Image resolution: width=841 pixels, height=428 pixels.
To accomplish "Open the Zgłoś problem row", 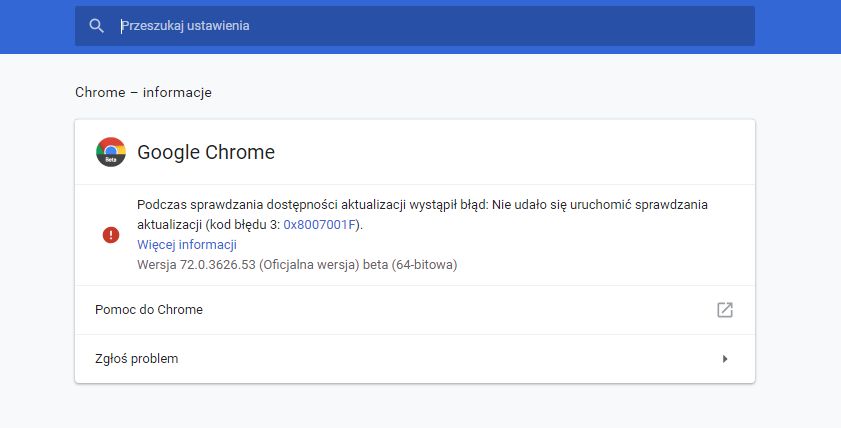I will click(415, 359).
